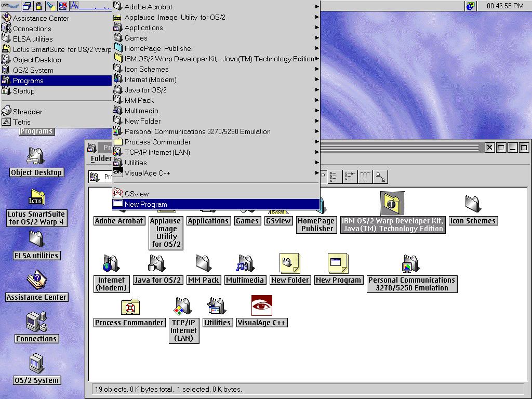
Task: Expand Icon Schemes submenu arrow
Action: 317,69
